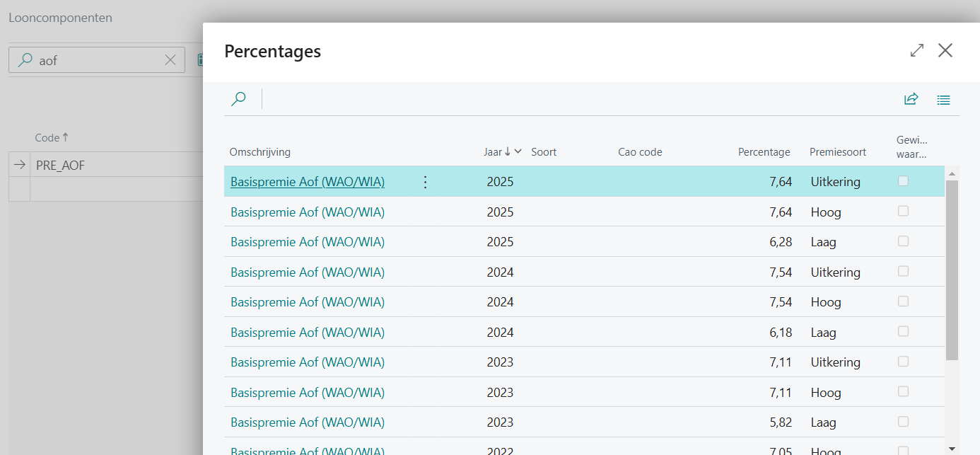Click the arrow indicator beside PRE_AOF row

[x=19, y=165]
